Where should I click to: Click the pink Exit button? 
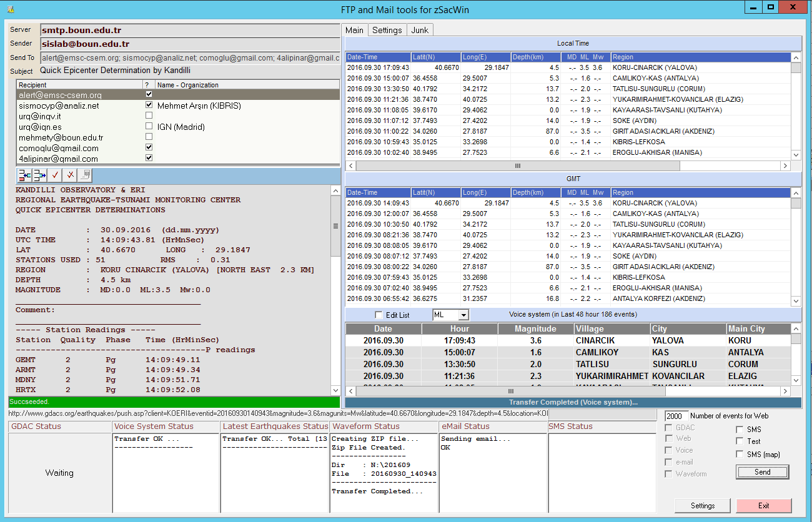(764, 506)
